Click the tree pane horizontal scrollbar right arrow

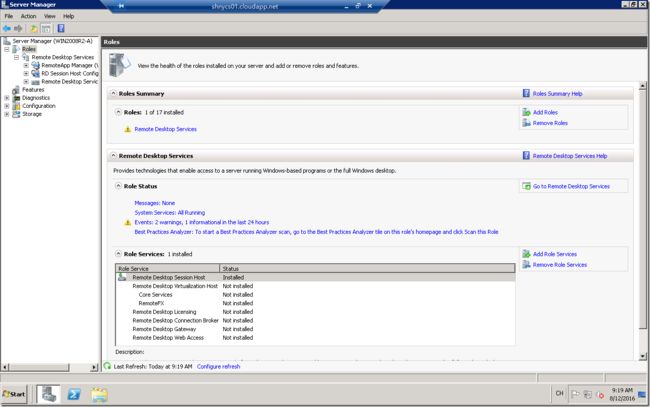click(94, 367)
